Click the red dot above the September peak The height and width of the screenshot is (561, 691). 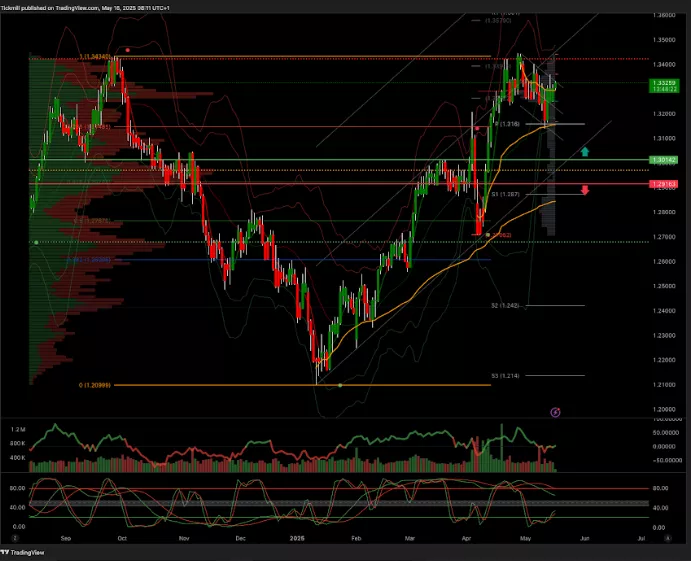click(x=127, y=48)
